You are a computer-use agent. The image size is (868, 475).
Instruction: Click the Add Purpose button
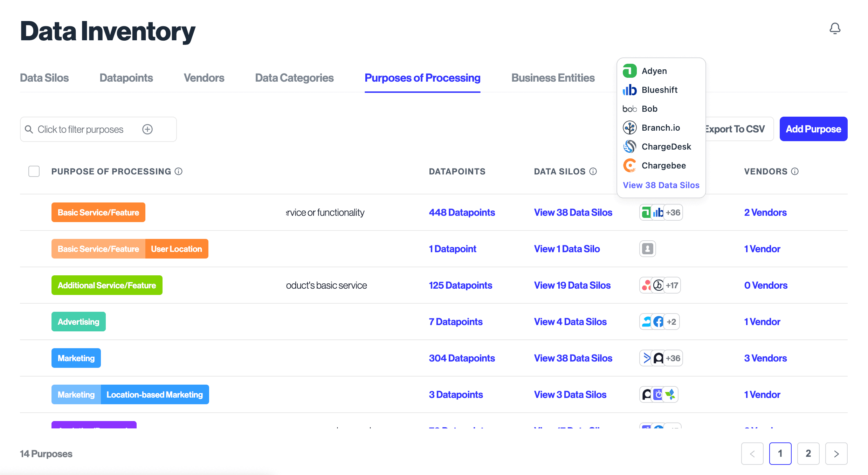[813, 129]
